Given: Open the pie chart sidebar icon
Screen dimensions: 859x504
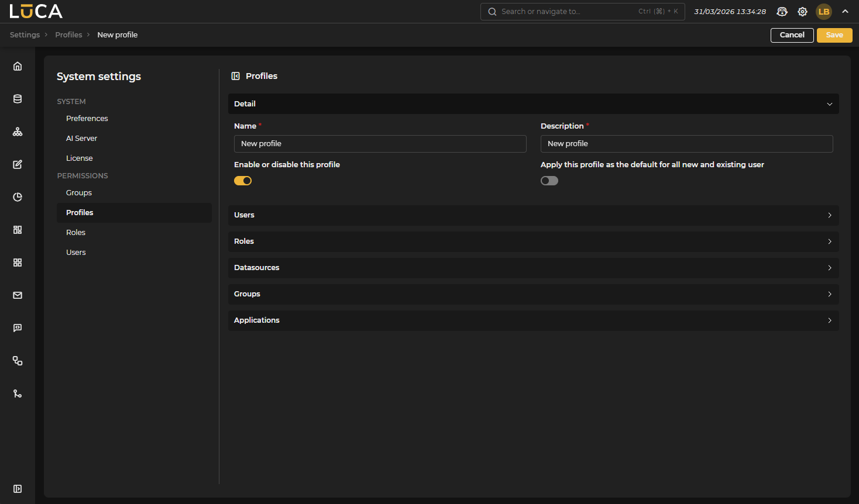Looking at the screenshot, I should [18, 197].
